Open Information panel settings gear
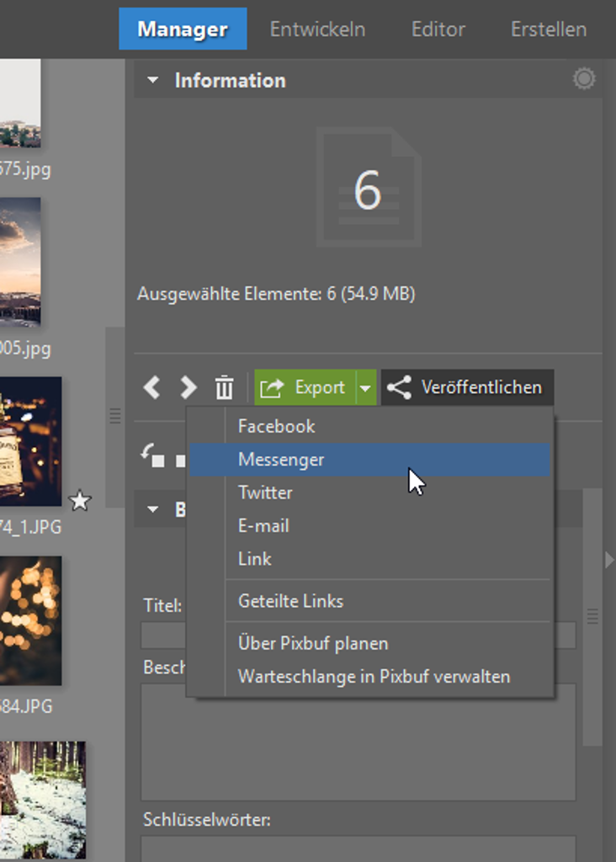This screenshot has height=862, width=616. (583, 79)
